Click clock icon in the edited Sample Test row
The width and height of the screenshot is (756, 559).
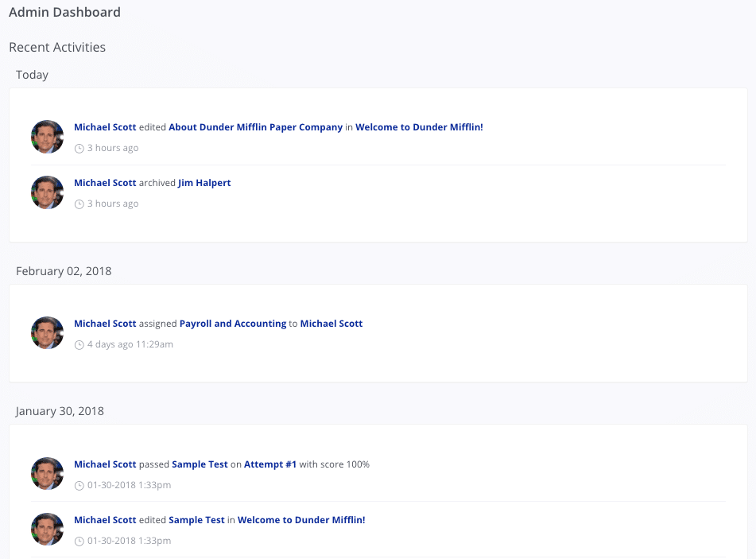click(79, 542)
